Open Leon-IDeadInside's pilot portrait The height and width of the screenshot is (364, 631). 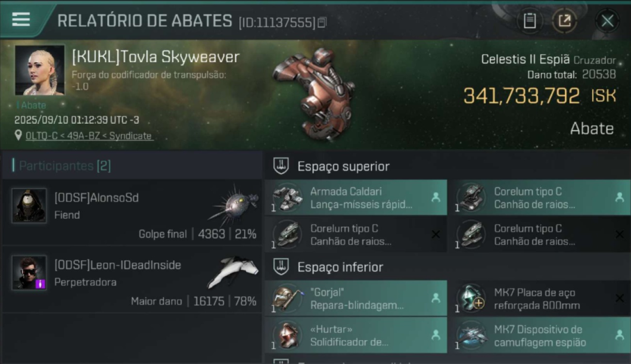(x=29, y=273)
